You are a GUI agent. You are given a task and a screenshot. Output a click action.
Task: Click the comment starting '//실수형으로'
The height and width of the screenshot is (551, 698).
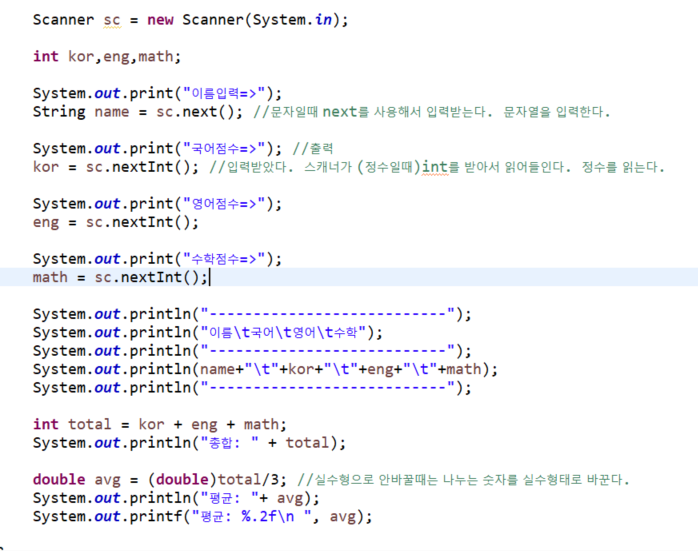pyautogui.click(x=463, y=480)
